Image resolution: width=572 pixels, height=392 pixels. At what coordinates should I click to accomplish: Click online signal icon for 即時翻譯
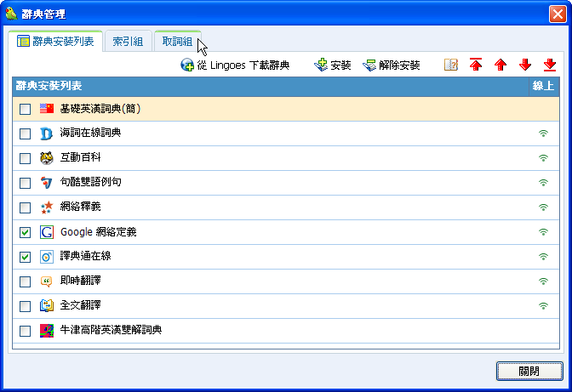point(544,281)
